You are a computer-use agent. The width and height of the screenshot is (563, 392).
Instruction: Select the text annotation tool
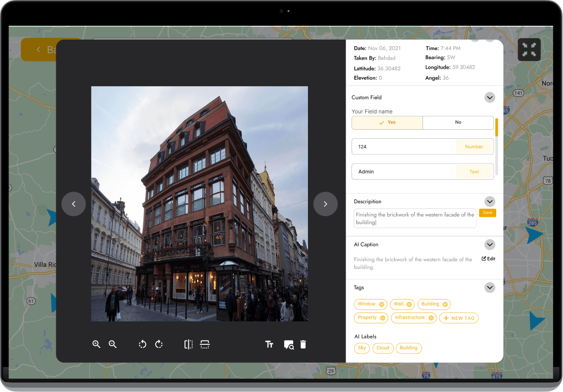point(269,344)
